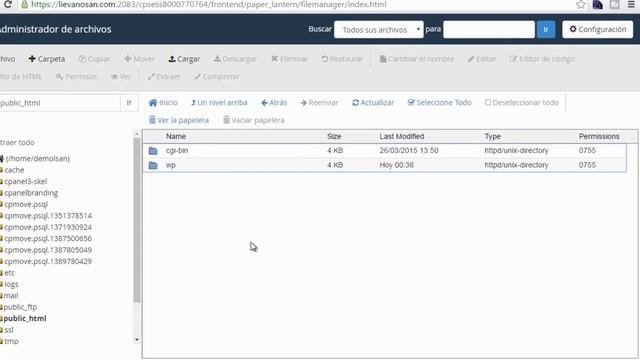Select cache folder in tree
The image size is (640, 360).
click(13, 170)
